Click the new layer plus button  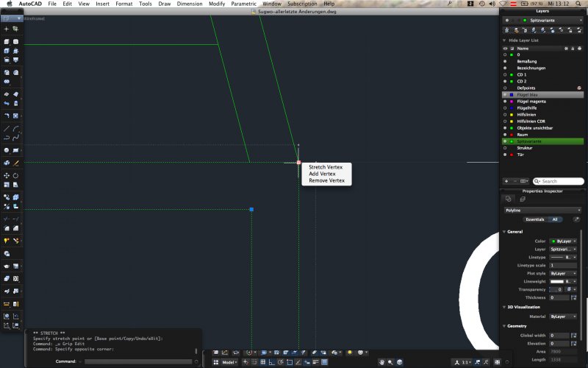[506, 181]
